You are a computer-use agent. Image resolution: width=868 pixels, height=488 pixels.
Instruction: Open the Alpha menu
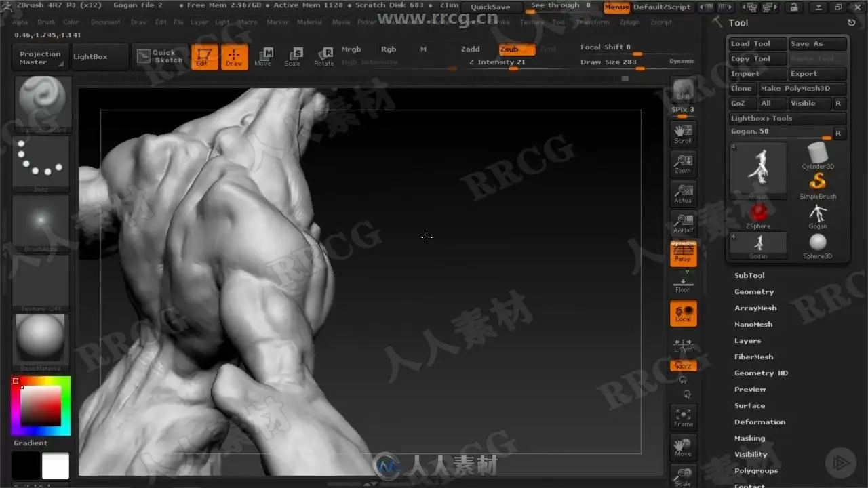(20, 22)
